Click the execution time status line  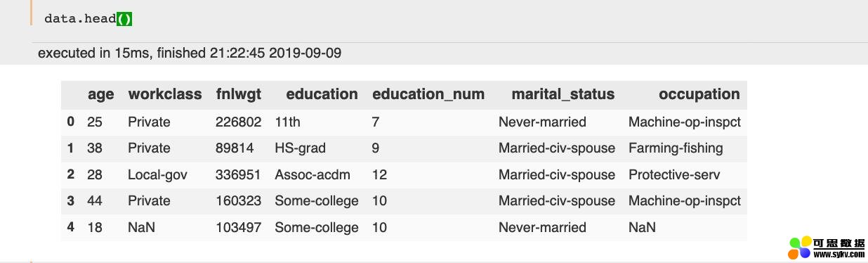point(190,53)
